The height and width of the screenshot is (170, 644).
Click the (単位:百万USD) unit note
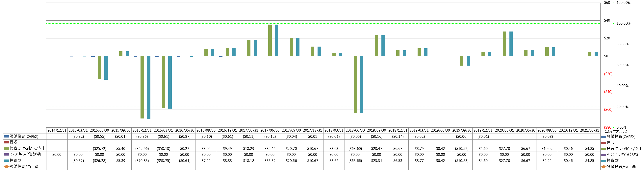(x=615, y=132)
